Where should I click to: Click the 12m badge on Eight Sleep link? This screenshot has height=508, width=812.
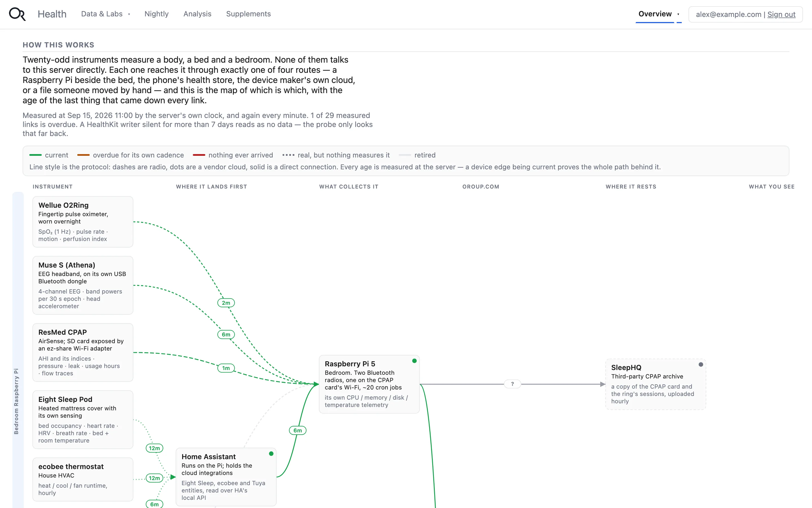154,448
